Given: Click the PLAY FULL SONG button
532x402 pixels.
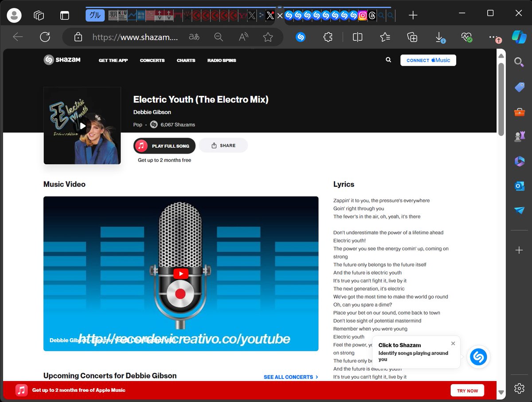Looking at the screenshot, I should (164, 146).
